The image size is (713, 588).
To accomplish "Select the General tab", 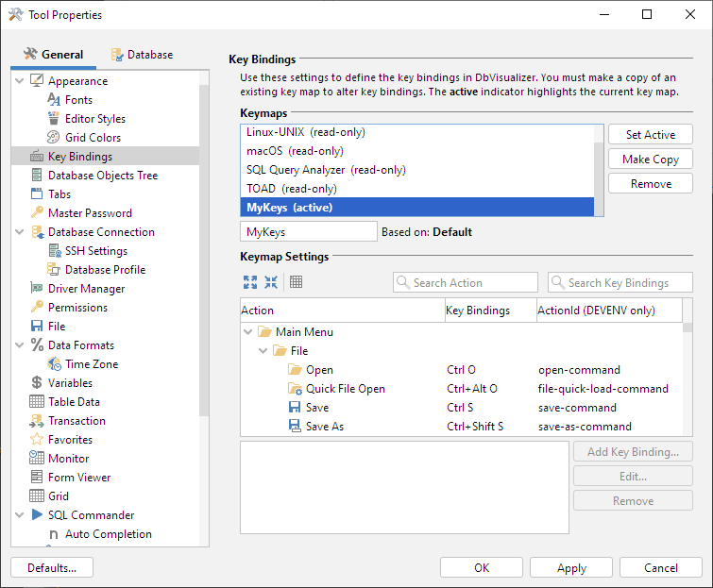I will click(x=54, y=55).
